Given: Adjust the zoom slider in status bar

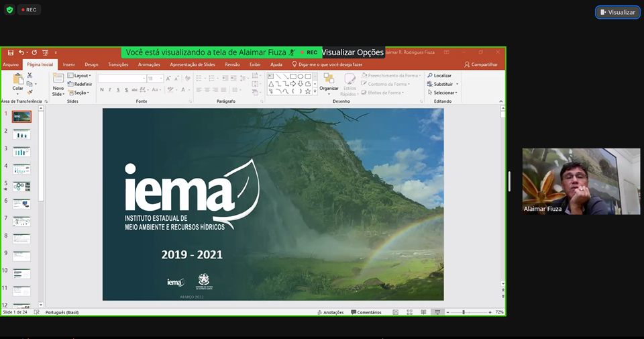Looking at the screenshot, I should pyautogui.click(x=464, y=312).
